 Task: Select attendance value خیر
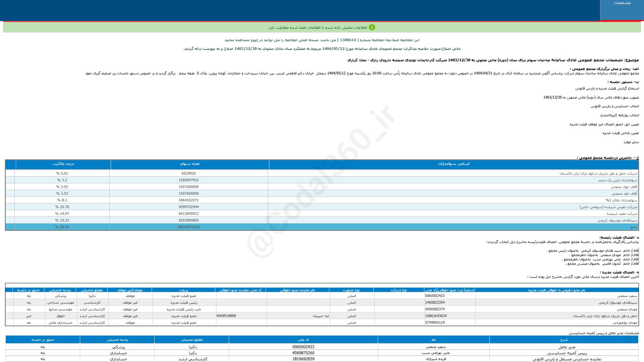click(29, 316)
